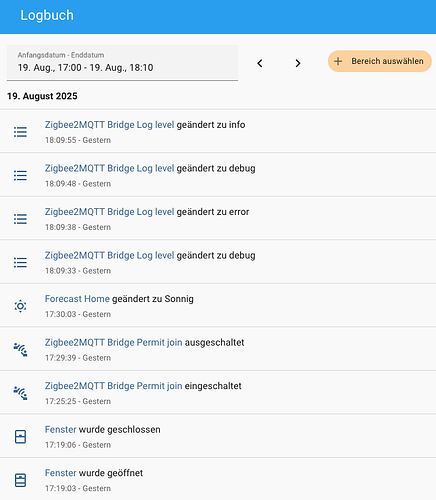
Task: Click list icon beside 18:09:48 log level entry
Action: [20, 175]
